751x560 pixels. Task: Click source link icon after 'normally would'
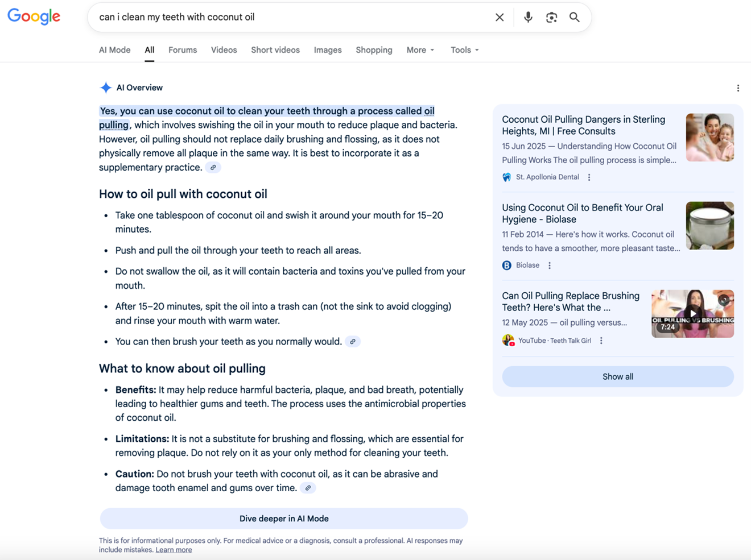click(x=353, y=342)
